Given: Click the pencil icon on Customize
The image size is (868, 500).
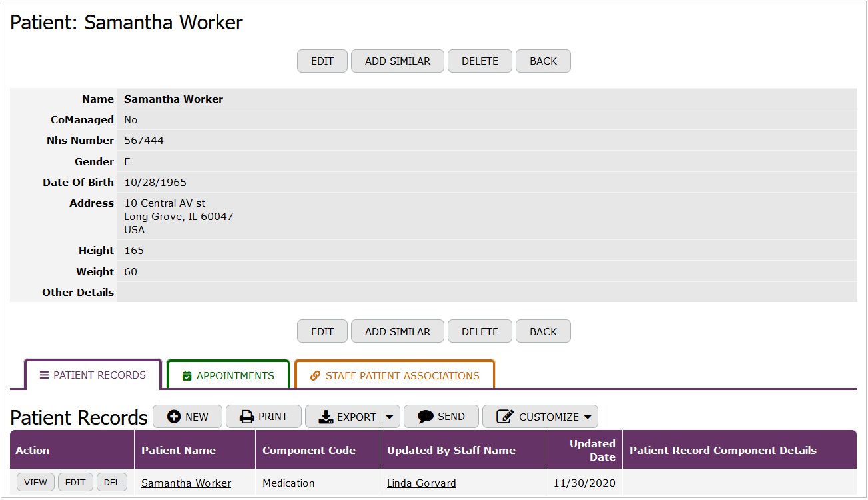Looking at the screenshot, I should (x=505, y=417).
